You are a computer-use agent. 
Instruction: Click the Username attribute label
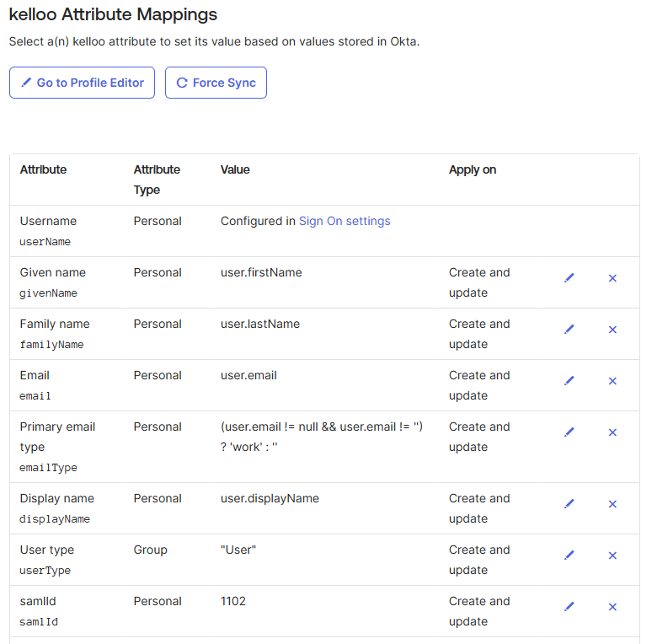point(48,221)
